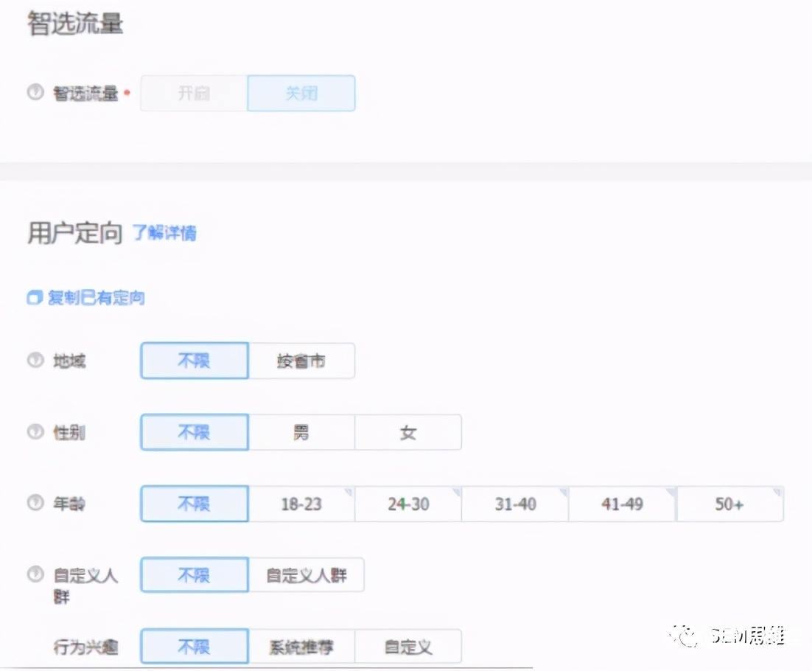Pick the 50+ age range
This screenshot has width=812, height=671.
[729, 504]
